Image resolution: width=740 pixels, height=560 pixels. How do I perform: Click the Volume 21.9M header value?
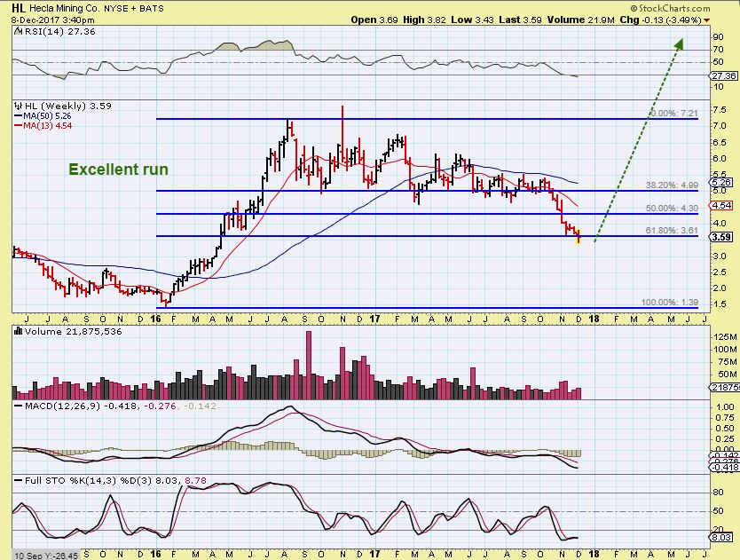click(x=581, y=20)
